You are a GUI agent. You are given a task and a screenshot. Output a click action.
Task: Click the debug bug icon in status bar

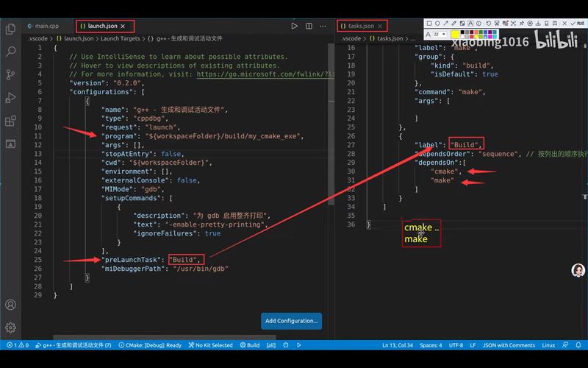(286, 345)
